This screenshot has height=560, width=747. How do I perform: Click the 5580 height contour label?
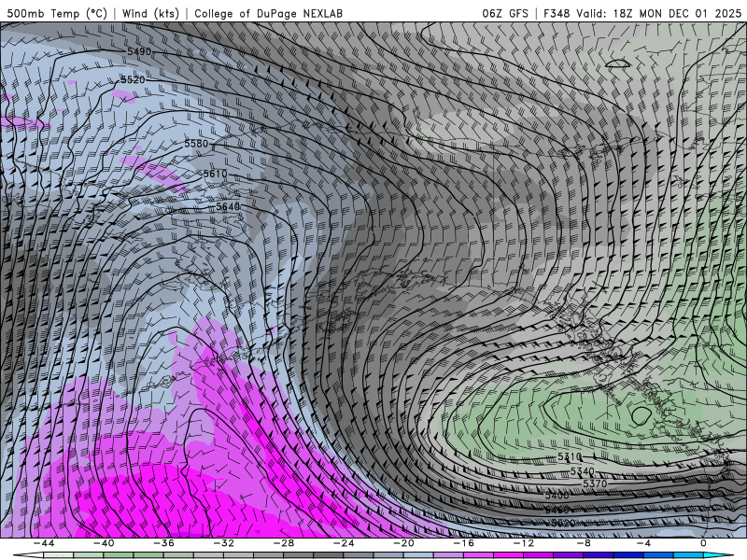196,144
